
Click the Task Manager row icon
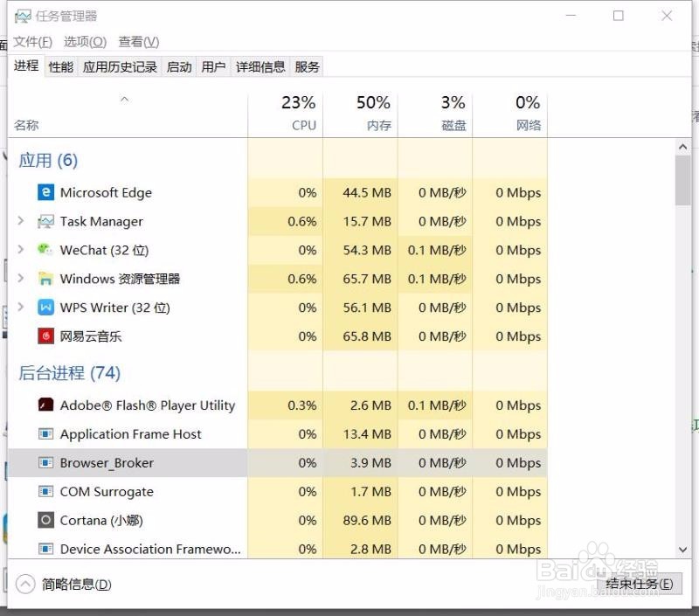(x=45, y=222)
